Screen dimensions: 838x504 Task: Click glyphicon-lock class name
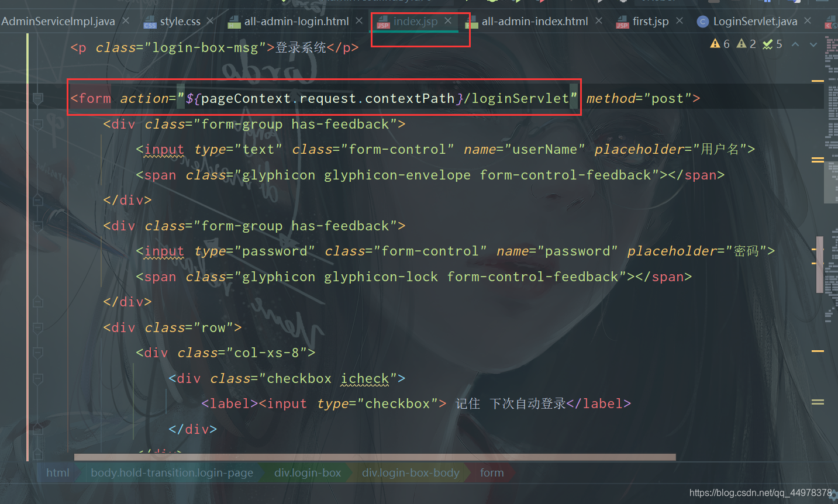tap(381, 277)
